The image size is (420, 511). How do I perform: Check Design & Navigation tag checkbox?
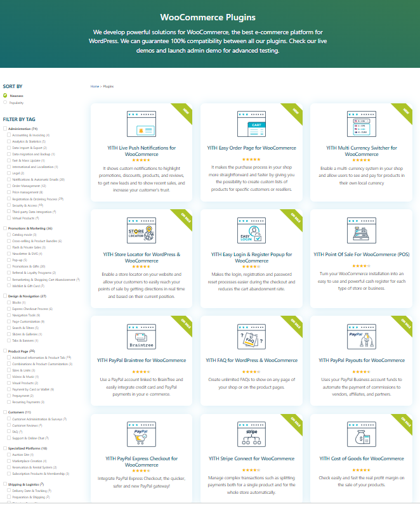point(5,296)
